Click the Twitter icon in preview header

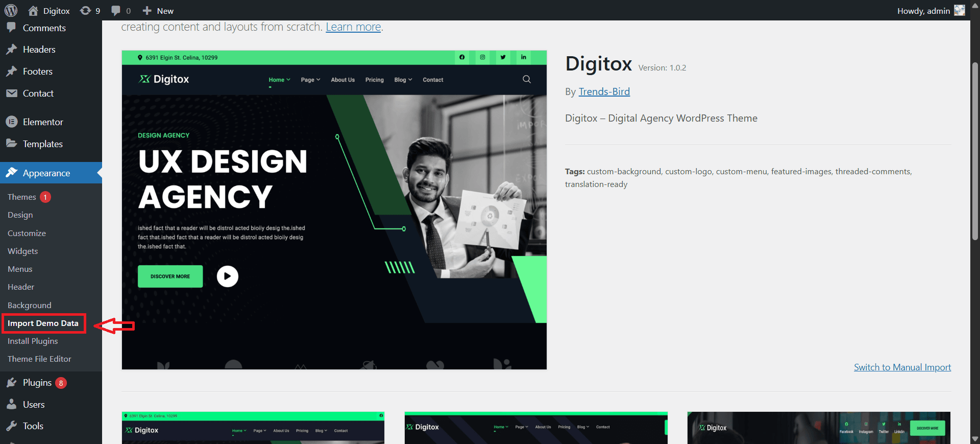pos(503,57)
